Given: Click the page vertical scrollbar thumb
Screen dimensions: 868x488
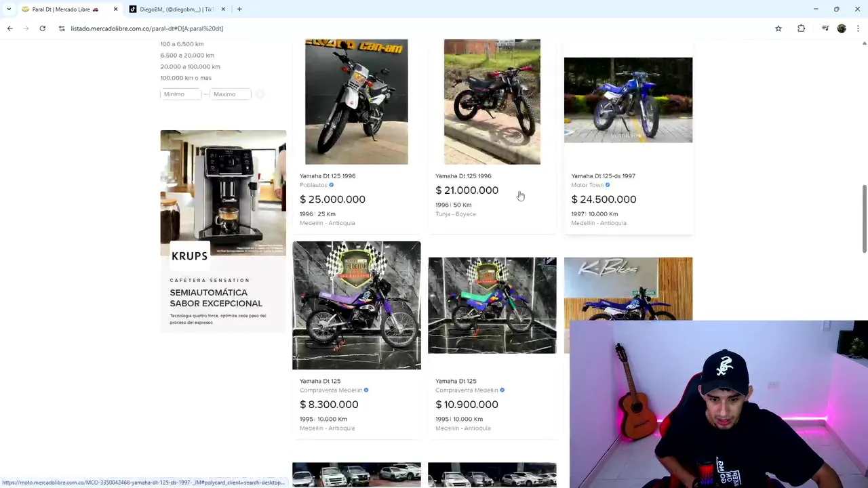Looking at the screenshot, I should [x=864, y=219].
